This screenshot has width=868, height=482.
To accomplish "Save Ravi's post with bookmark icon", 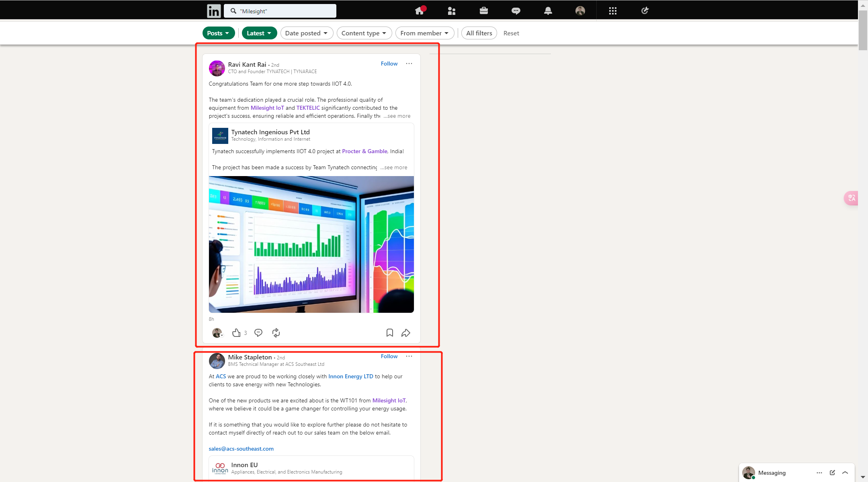I will click(390, 333).
